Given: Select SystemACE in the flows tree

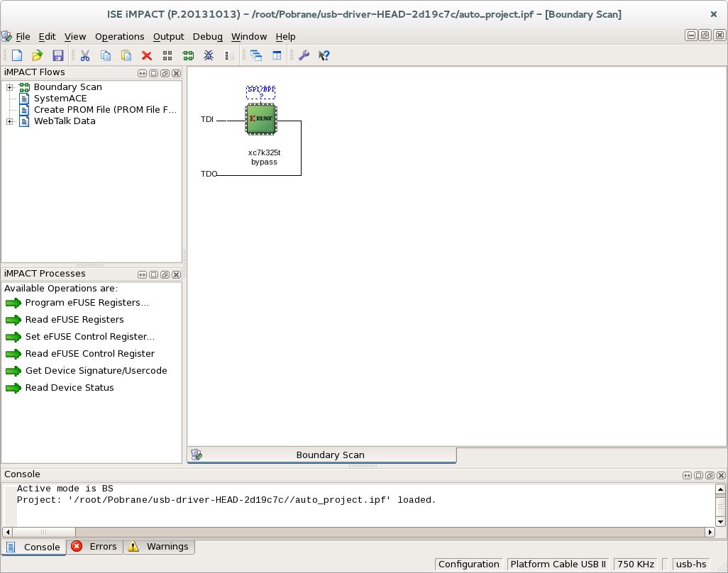Looking at the screenshot, I should coord(60,99).
